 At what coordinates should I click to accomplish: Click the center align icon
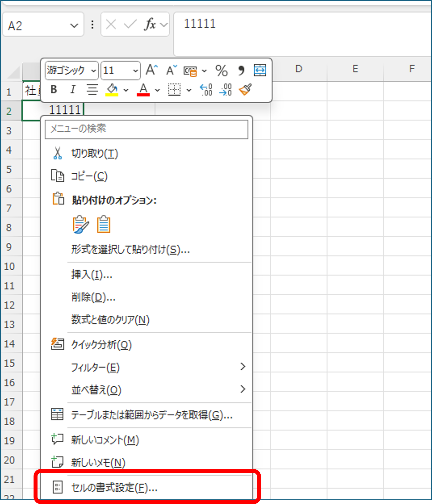tap(92, 89)
